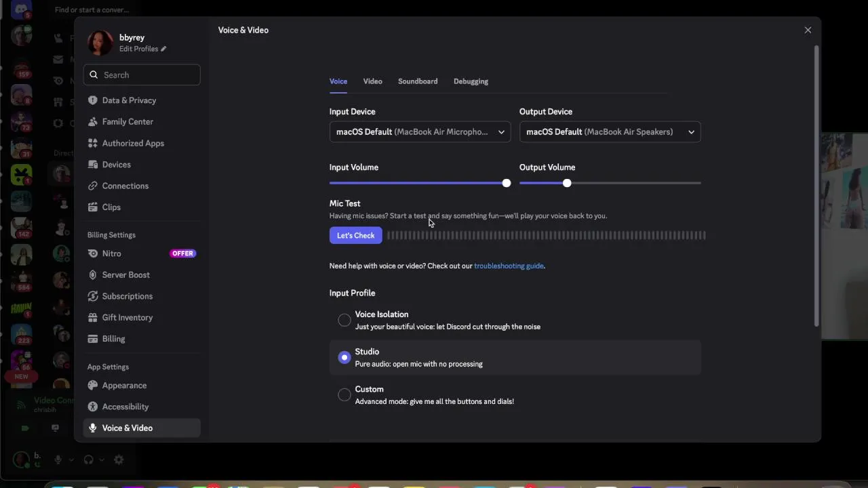Screen dimensions: 868x488
Task: Open Connections settings
Action: click(142, 186)
